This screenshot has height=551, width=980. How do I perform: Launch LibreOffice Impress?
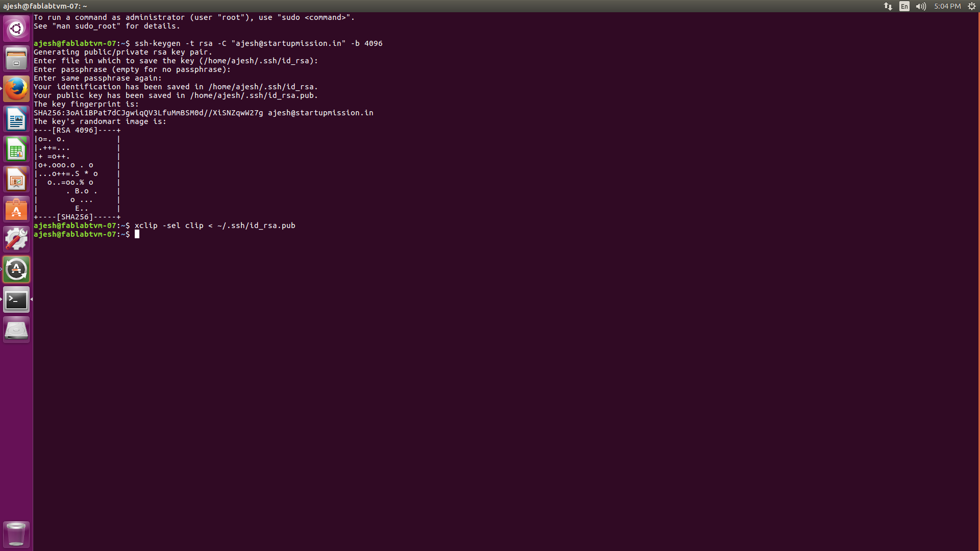click(16, 179)
